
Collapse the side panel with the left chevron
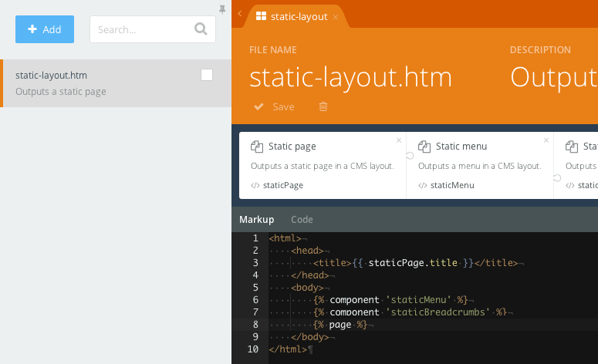pos(240,14)
